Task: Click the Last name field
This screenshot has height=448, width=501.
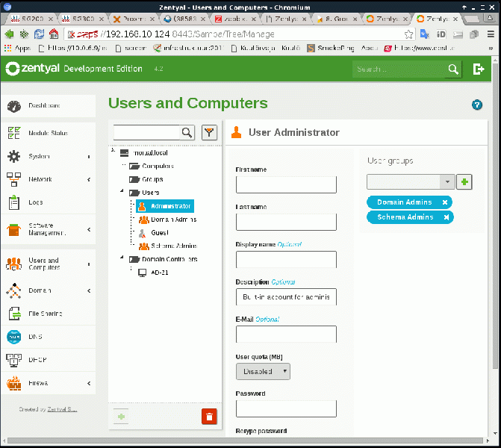Action: [x=286, y=222]
